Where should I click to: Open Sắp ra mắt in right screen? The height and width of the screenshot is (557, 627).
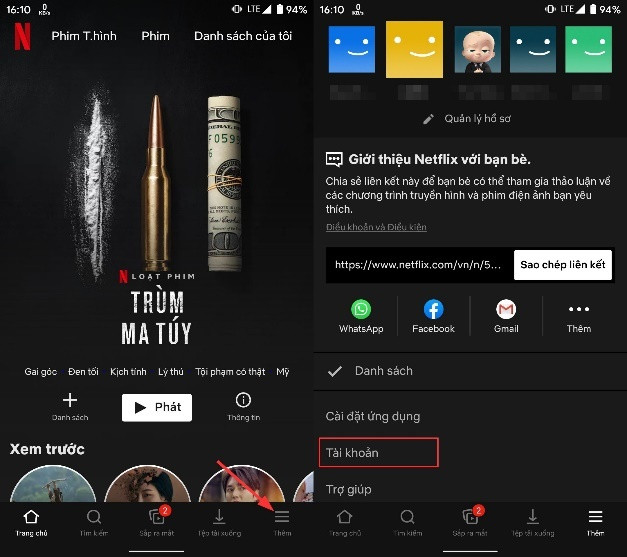pos(470,523)
